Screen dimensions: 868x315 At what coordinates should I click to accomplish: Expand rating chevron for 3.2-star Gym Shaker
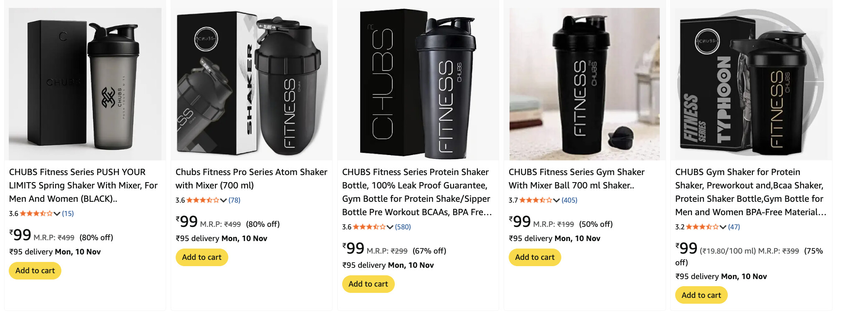[x=723, y=227]
